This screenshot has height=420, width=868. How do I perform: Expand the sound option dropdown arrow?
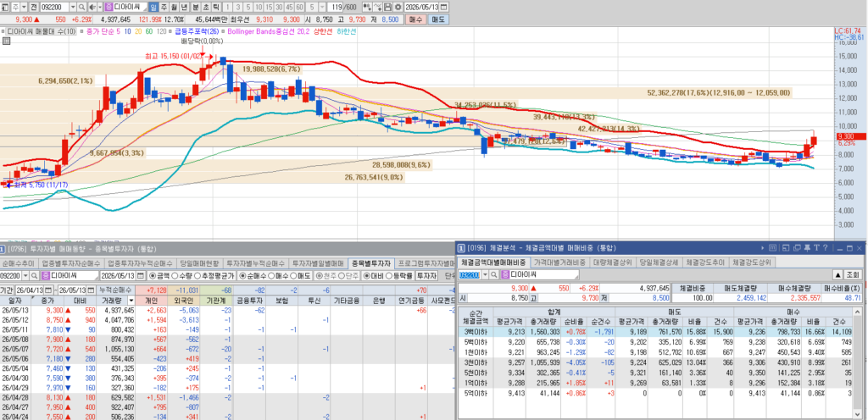tap(100, 7)
